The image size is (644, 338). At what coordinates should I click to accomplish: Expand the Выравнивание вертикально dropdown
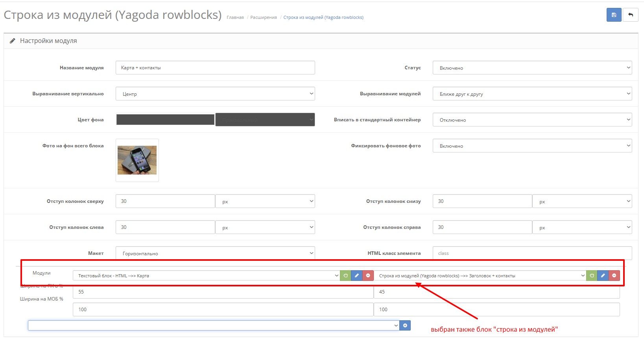(215, 94)
